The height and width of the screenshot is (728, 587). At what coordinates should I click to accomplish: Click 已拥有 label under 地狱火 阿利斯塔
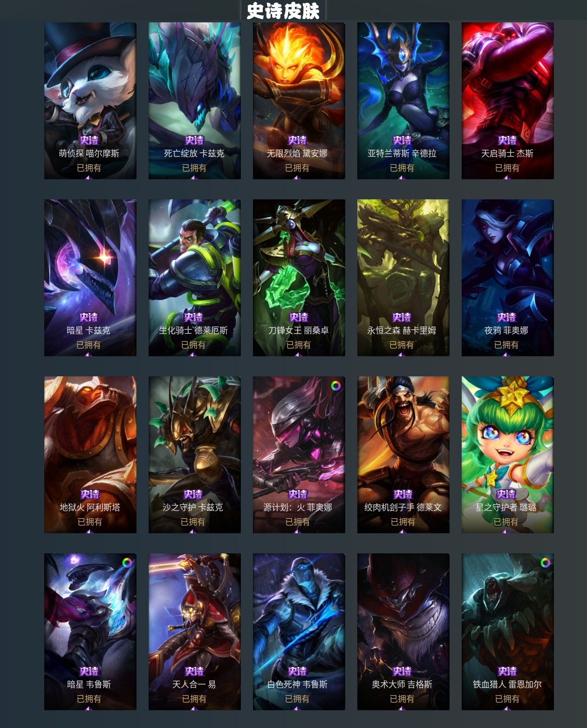(89, 522)
